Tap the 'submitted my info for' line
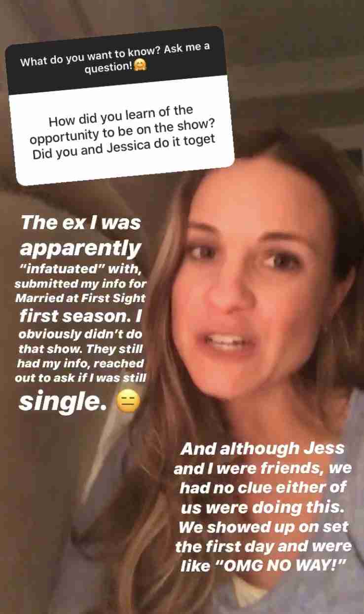 pos(81,284)
